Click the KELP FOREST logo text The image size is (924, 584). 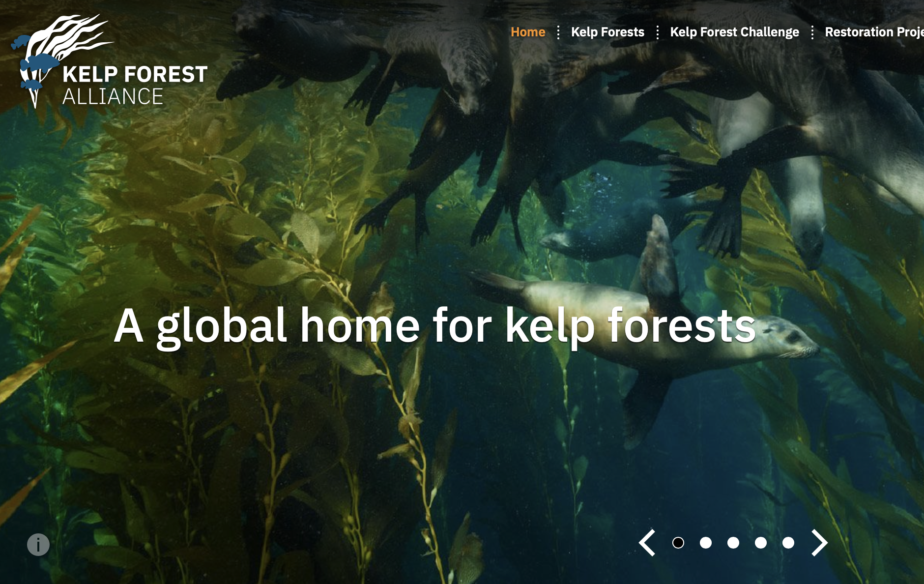(135, 75)
